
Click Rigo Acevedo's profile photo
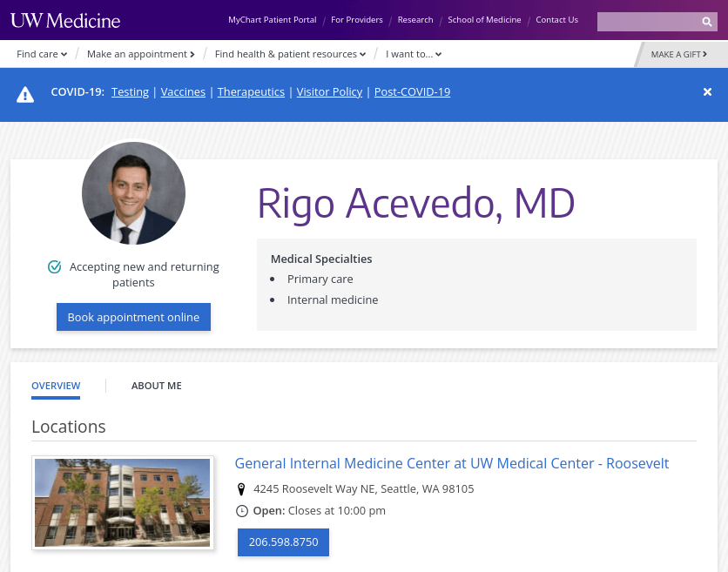(134, 193)
